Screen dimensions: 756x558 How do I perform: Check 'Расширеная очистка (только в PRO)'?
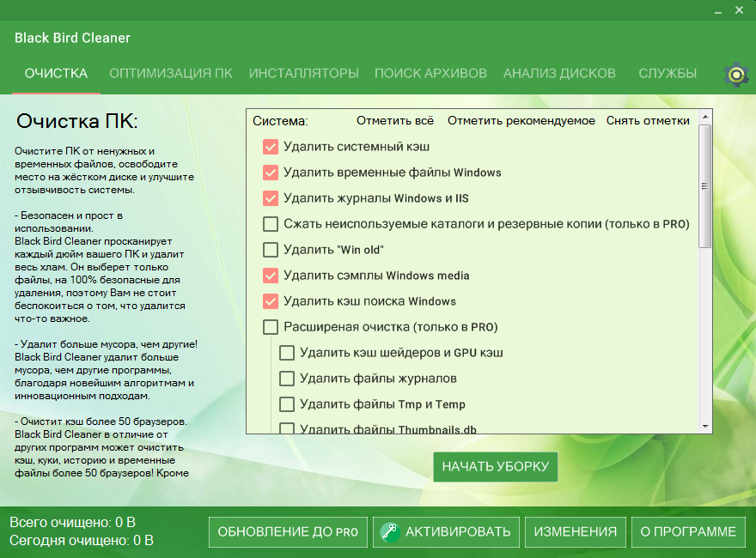271,327
